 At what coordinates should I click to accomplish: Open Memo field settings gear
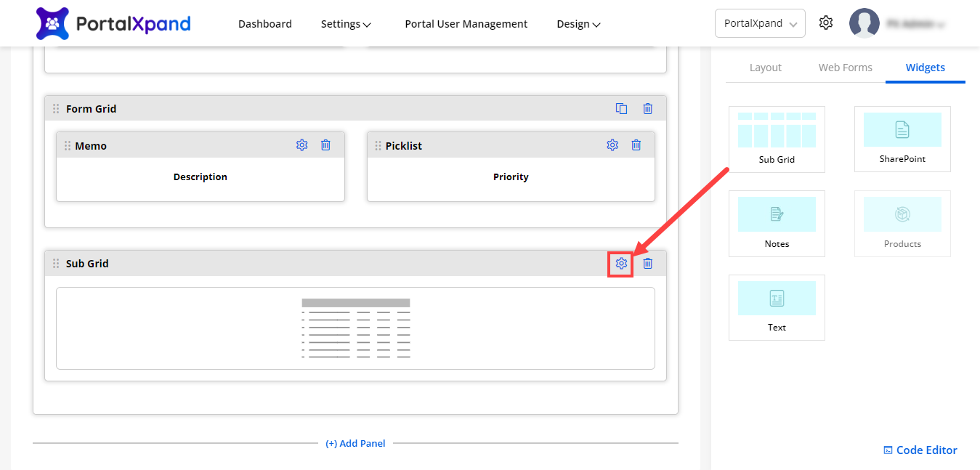pos(302,145)
